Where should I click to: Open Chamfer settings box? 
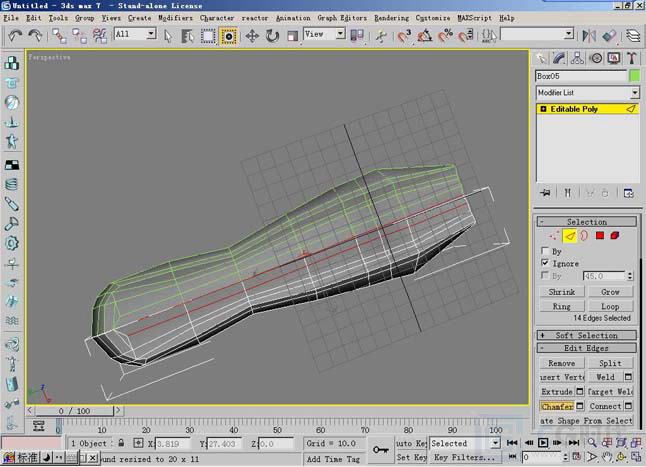(580, 406)
